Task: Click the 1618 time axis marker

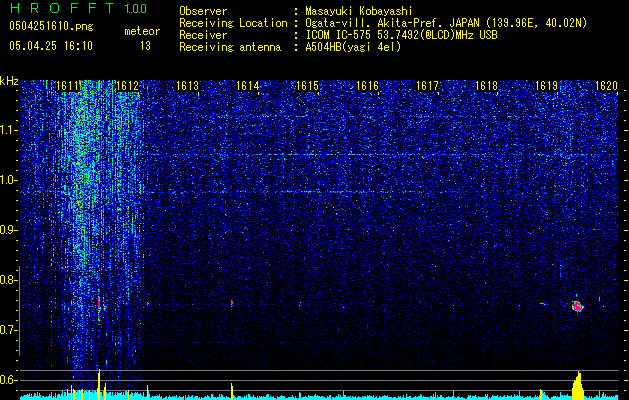Action: coord(487,86)
